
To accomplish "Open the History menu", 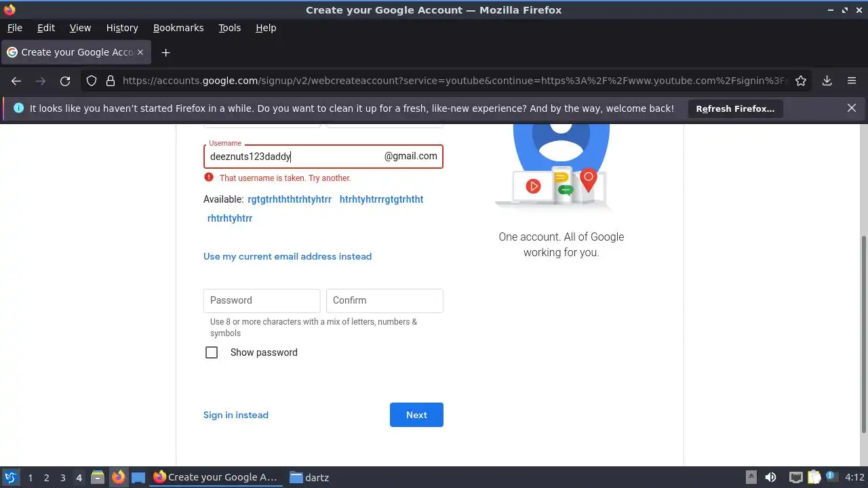I will (122, 28).
